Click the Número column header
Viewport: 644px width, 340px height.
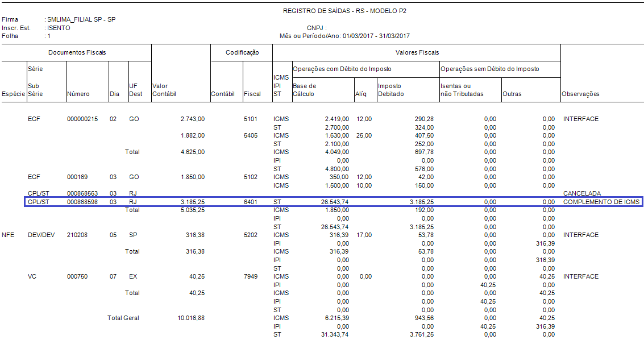point(78,94)
